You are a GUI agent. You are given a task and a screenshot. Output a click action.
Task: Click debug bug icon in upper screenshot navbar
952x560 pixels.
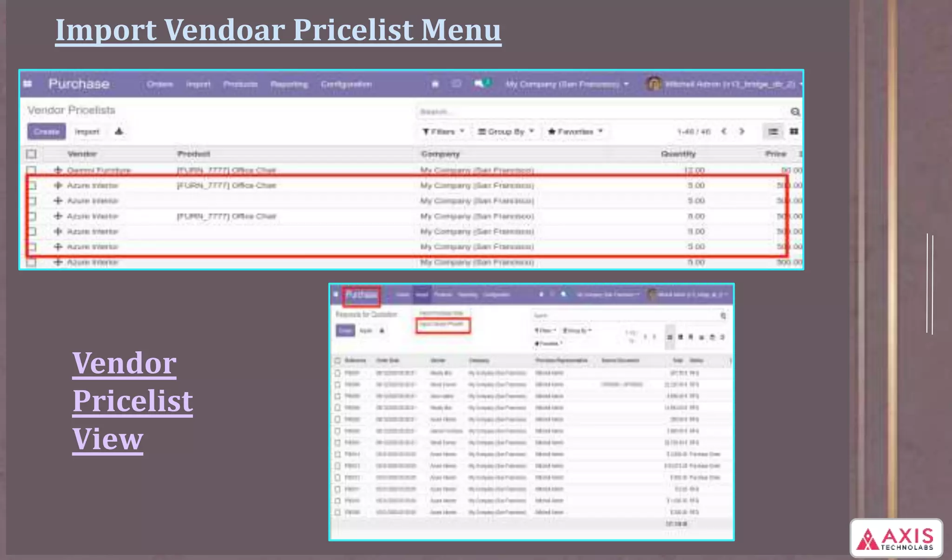435,84
